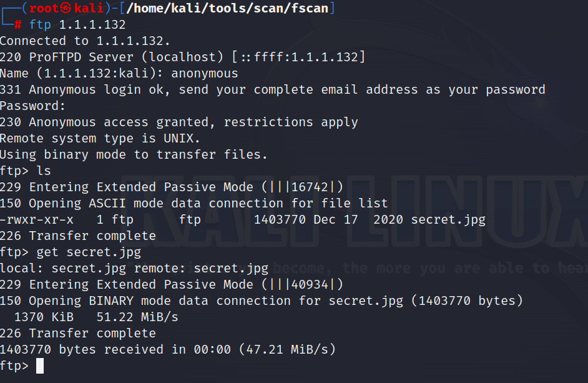Click the 'ls' command after ftp prompt

(x=44, y=171)
